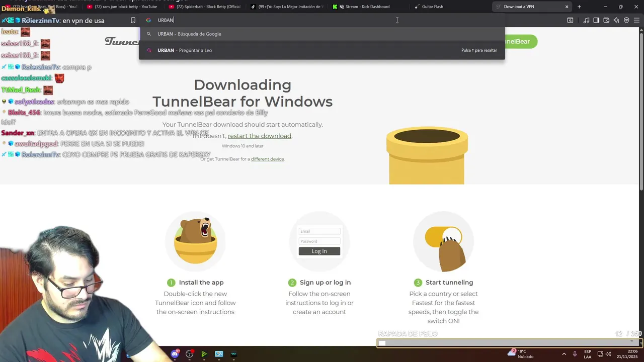Open the Discord taskbar icon

[x=175, y=354]
